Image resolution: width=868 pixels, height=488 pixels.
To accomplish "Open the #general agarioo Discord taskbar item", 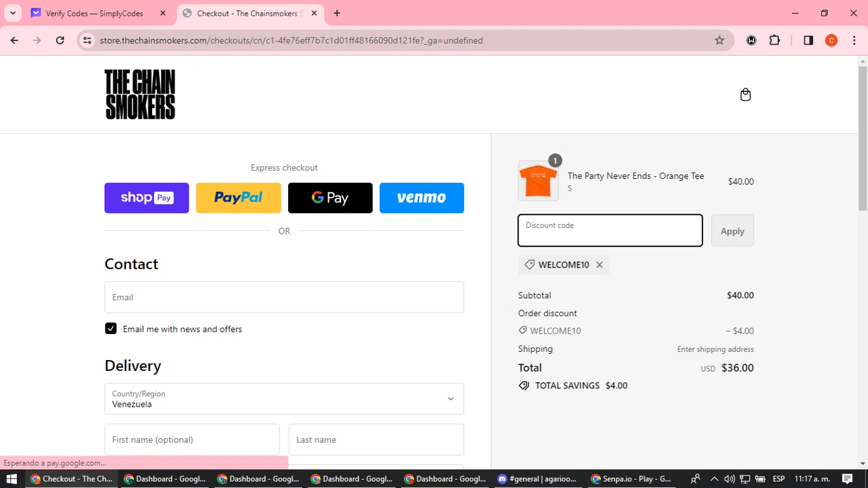I will coord(538,479).
